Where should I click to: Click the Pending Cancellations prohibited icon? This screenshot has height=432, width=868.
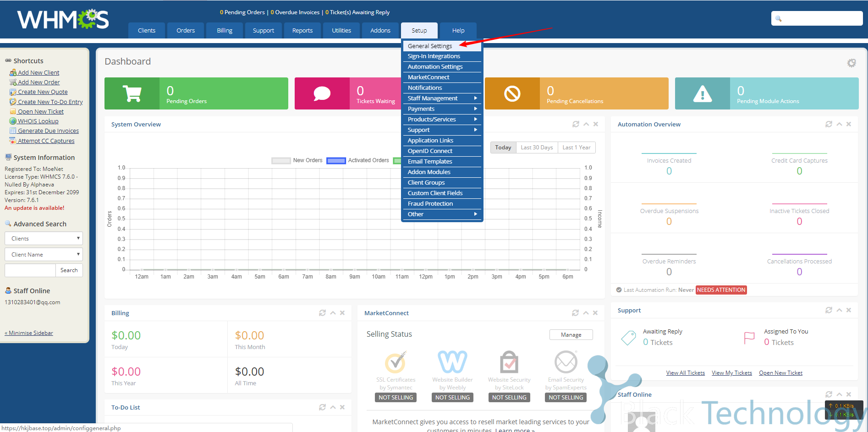tap(512, 93)
